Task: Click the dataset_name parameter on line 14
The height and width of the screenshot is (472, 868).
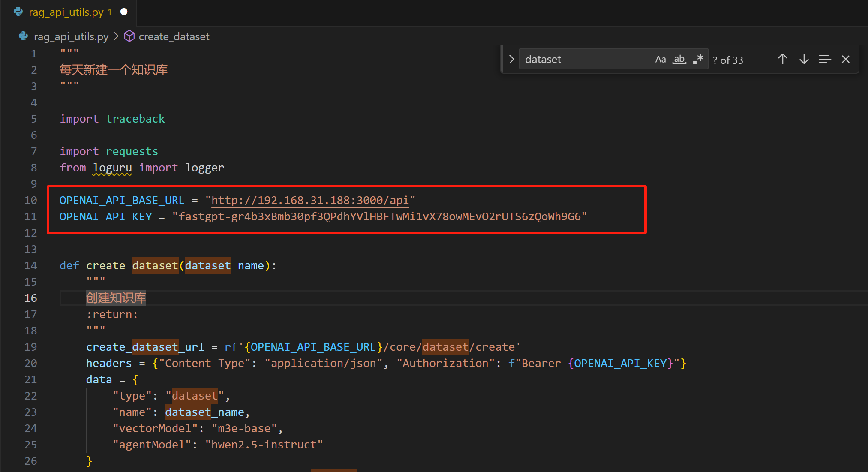Action: tap(224, 265)
